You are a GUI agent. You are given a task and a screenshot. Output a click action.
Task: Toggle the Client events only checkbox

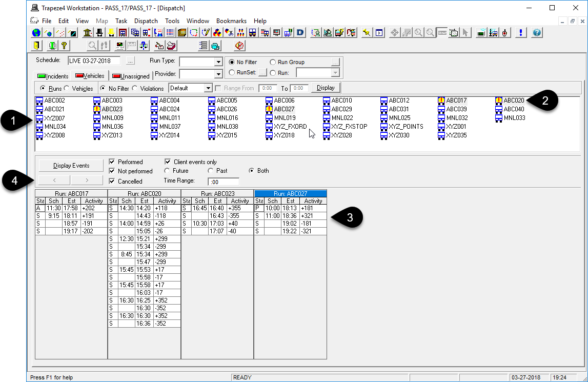click(169, 162)
